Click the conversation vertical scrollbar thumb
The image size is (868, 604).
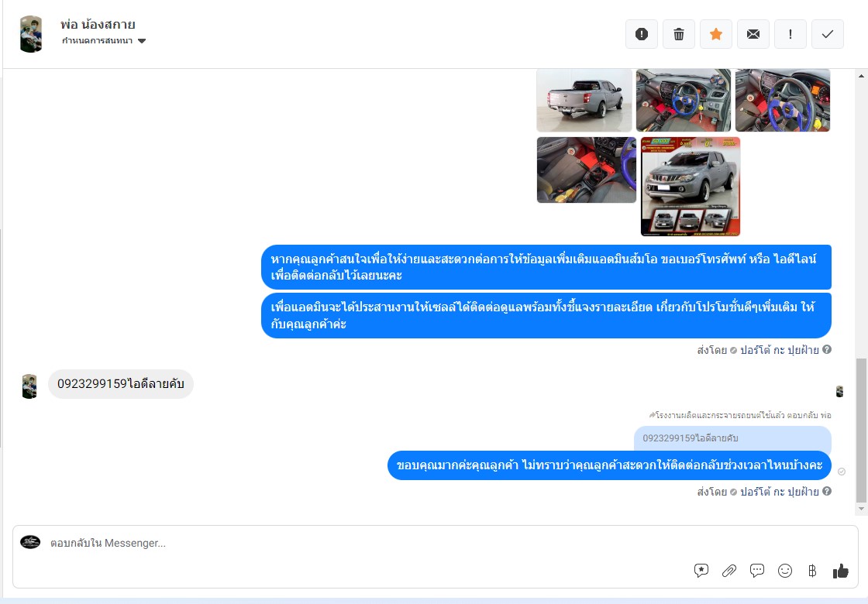click(861, 430)
